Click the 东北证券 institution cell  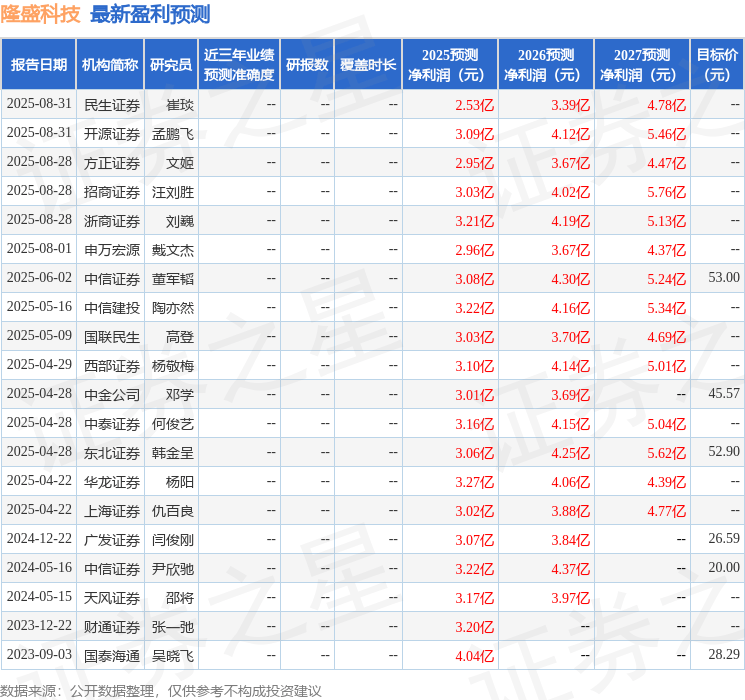(x=112, y=453)
